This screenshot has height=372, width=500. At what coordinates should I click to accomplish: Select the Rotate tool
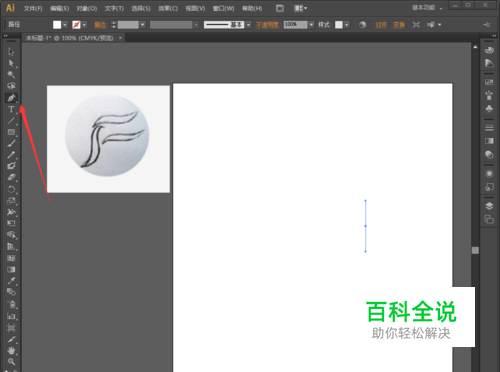(11, 189)
